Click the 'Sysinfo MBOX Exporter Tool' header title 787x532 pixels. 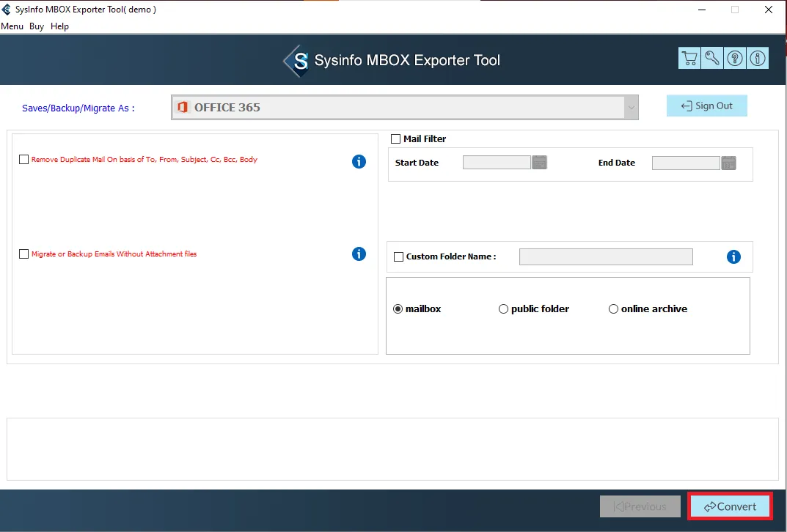(407, 60)
